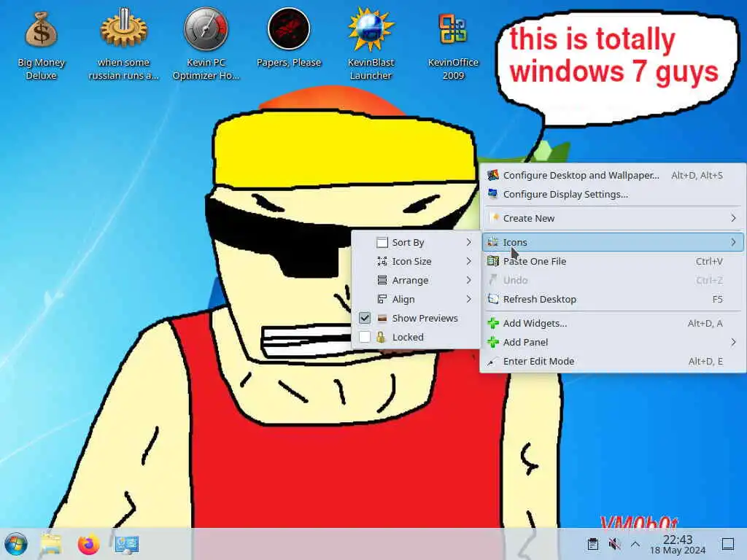The width and height of the screenshot is (747, 560).
Task: Click the Alt+D, Alt+S shortcut text
Action: pos(697,175)
